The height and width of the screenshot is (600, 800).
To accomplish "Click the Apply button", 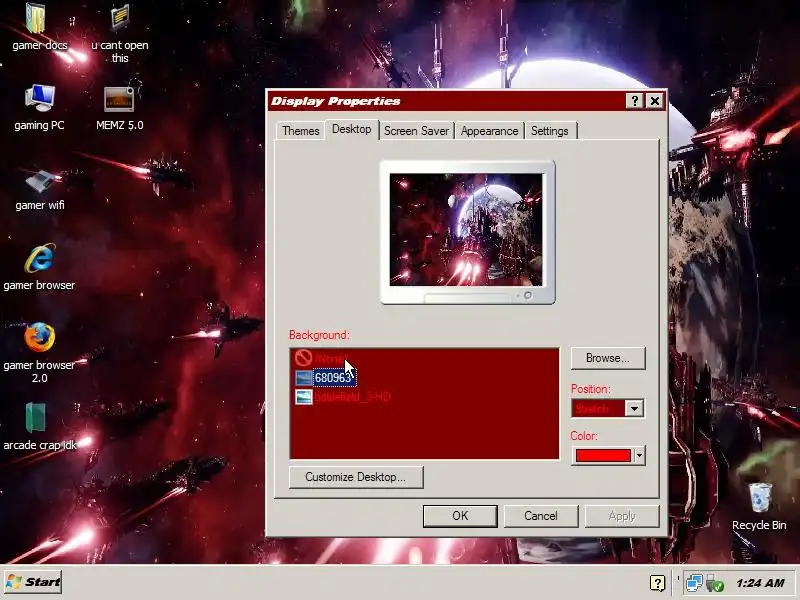I will point(622,516).
